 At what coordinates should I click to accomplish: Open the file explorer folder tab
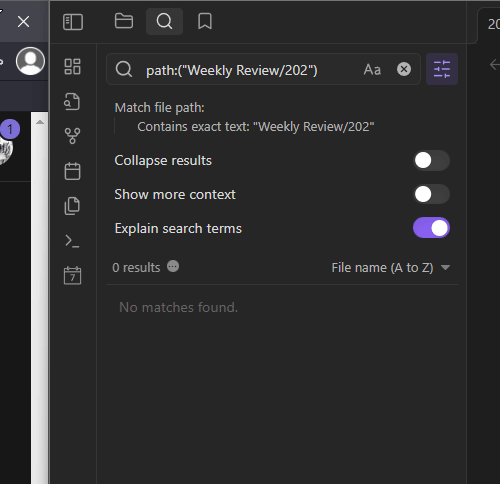pyautogui.click(x=124, y=21)
